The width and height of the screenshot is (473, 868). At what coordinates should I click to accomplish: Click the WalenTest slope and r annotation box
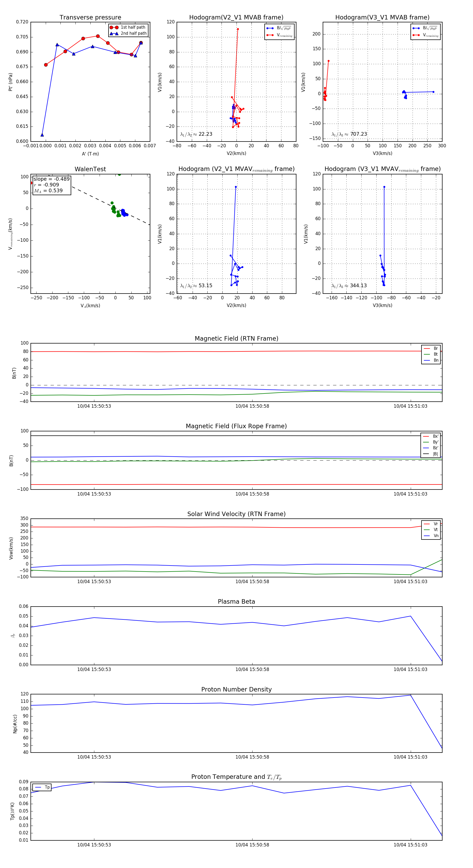tap(52, 185)
